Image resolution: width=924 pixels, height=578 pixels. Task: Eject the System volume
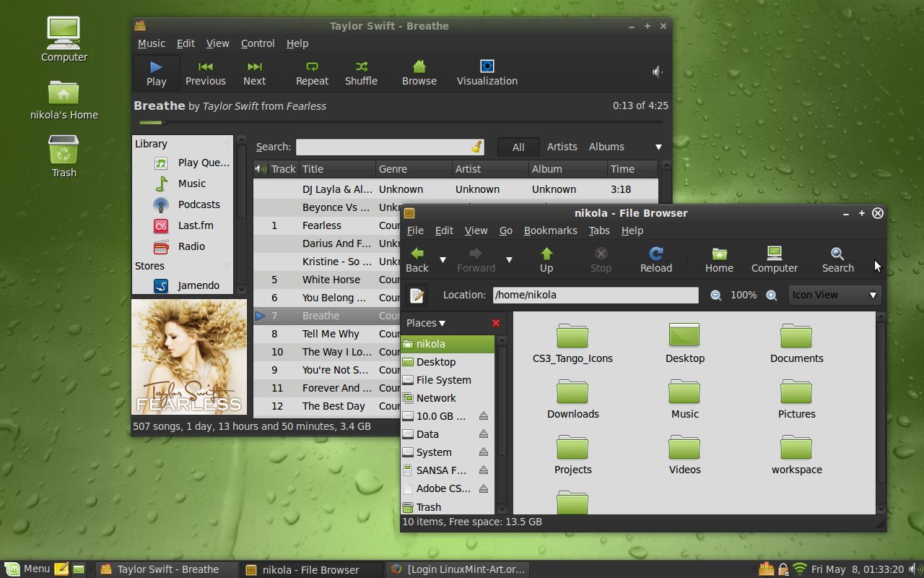pos(484,452)
